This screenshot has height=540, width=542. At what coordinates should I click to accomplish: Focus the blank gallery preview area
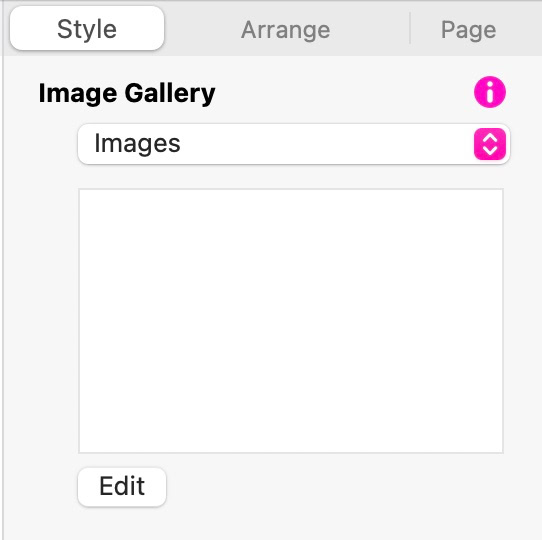point(291,320)
